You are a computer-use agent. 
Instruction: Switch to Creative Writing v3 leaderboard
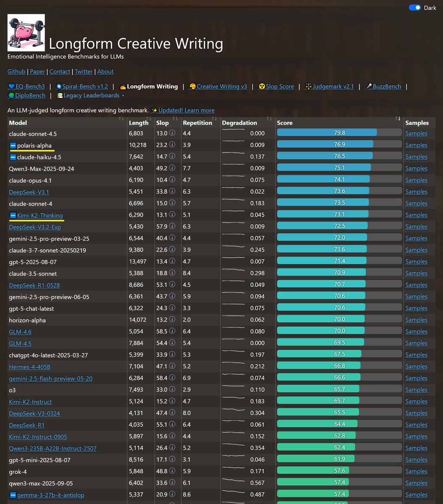(218, 87)
